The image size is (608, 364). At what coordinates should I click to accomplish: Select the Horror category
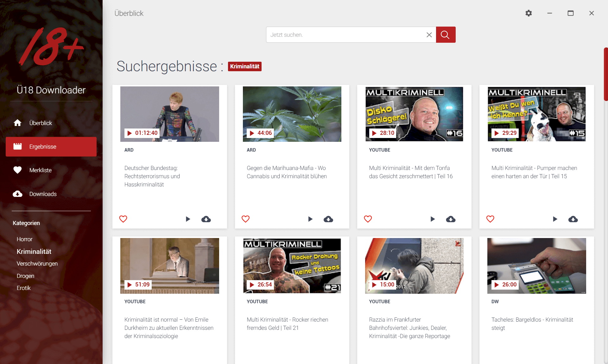coord(24,239)
